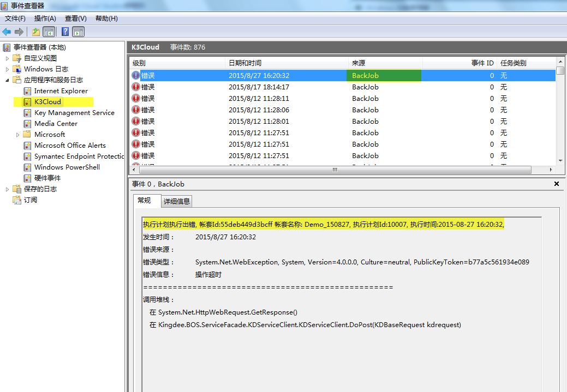Screen dimensions: 567x392
Task: Select the 事件查看器 (本地) root node
Action: (39, 47)
